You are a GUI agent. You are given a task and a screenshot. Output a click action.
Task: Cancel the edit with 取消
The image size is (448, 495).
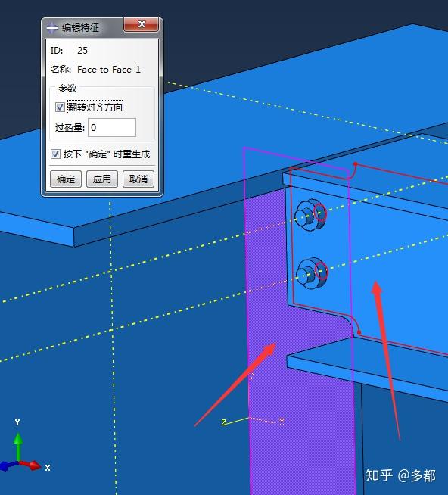pos(138,179)
